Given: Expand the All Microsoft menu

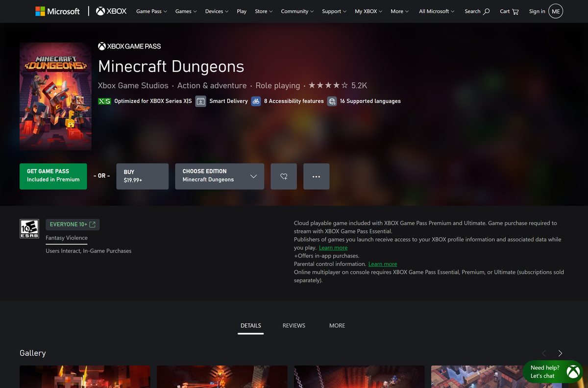Looking at the screenshot, I should coord(437,11).
